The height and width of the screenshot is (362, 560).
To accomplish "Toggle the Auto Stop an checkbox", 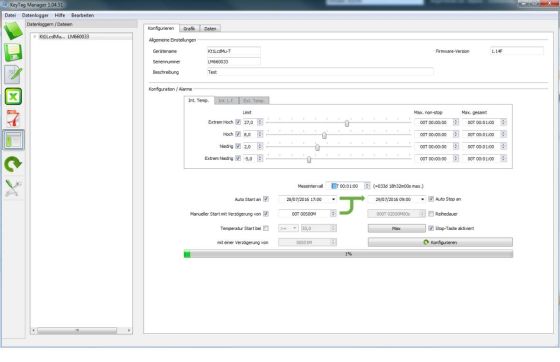I will (431, 199).
